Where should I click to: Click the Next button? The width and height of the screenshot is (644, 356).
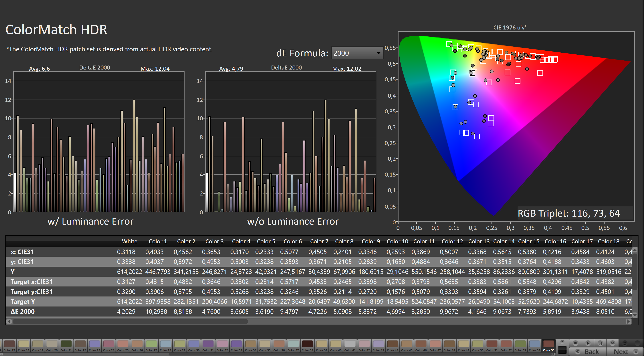[x=625, y=351]
